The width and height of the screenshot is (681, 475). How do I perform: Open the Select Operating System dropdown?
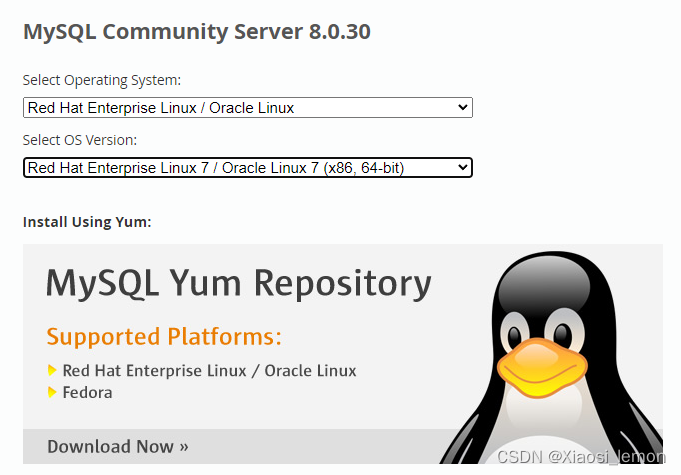click(x=248, y=108)
